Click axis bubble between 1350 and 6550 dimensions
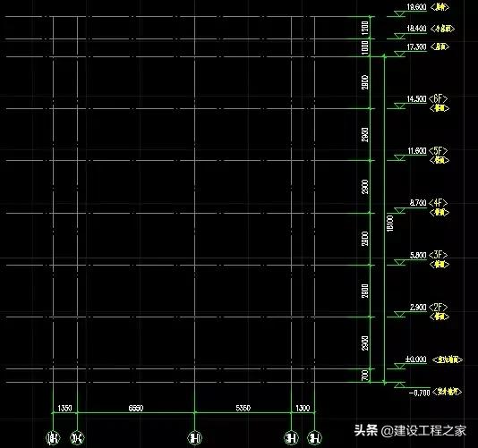The width and height of the screenshot is (478, 448). tap(77, 438)
